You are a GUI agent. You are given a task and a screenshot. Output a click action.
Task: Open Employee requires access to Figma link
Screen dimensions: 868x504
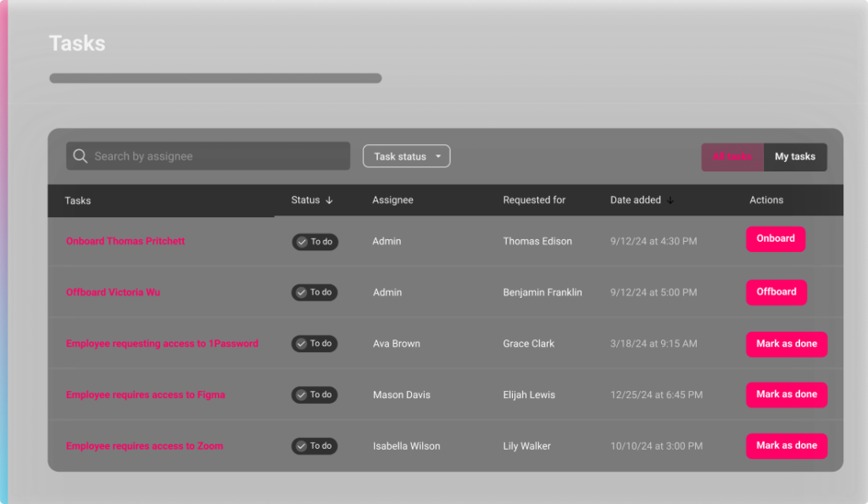pyautogui.click(x=146, y=395)
